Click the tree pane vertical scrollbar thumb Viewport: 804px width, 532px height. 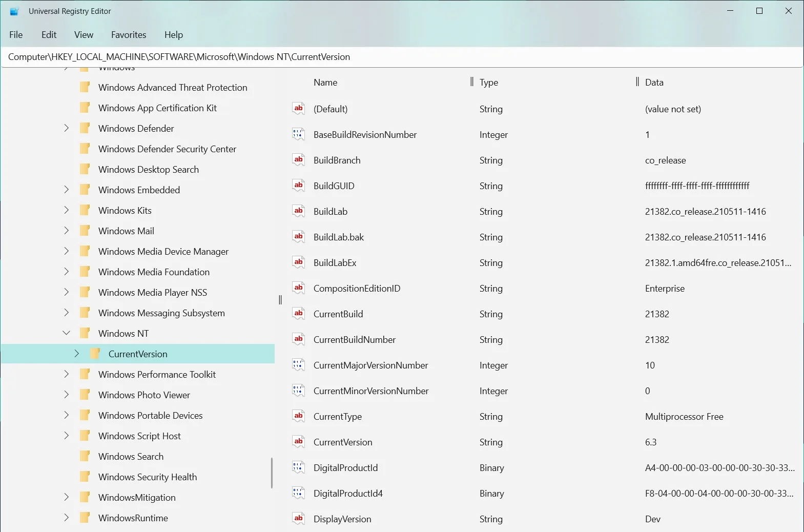[x=272, y=473]
